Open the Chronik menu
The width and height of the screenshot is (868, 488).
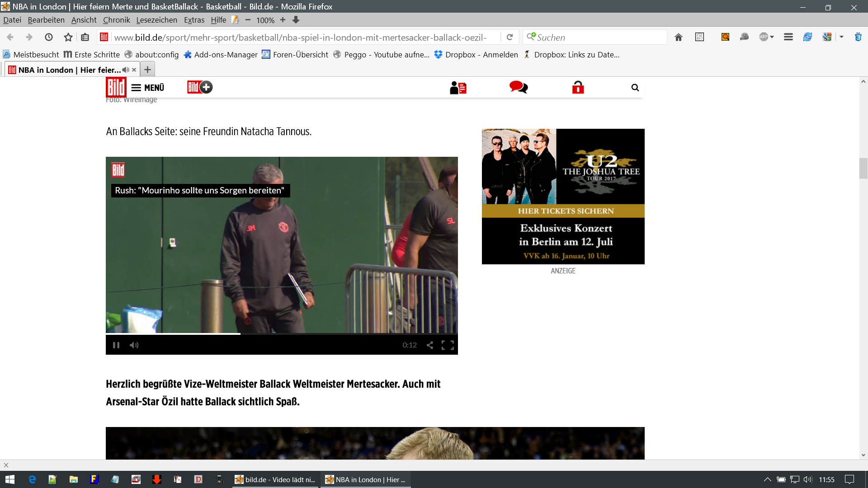[x=116, y=20]
